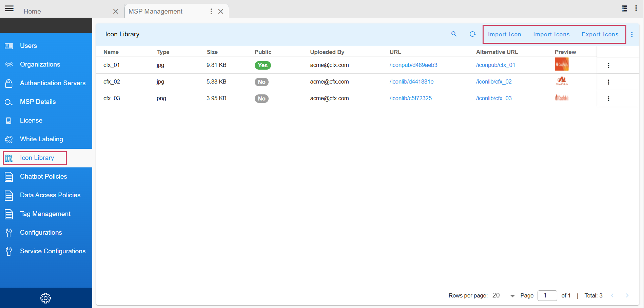
Task: Click the search magnifier in Icon Library header
Action: [454, 34]
